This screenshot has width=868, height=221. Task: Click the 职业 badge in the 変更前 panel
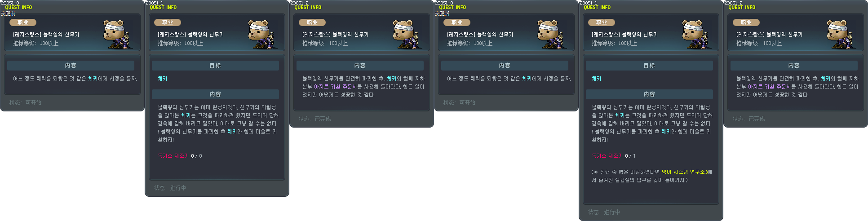click(x=23, y=22)
